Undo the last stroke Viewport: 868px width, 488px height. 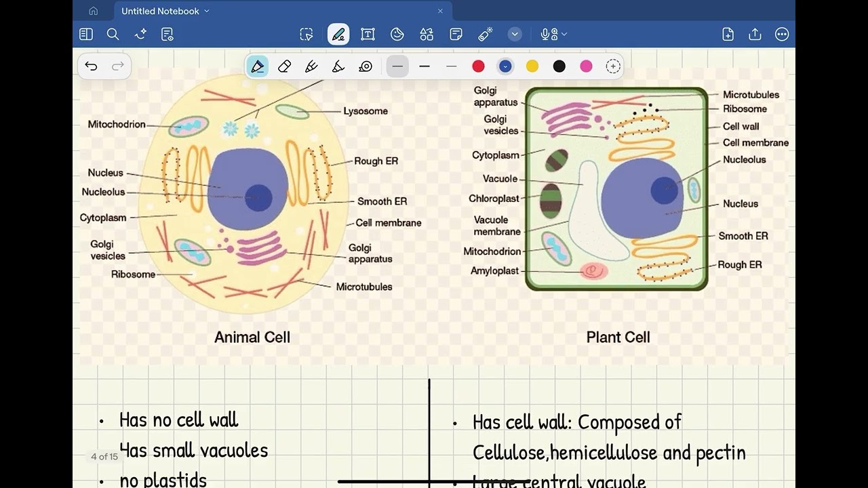click(91, 66)
